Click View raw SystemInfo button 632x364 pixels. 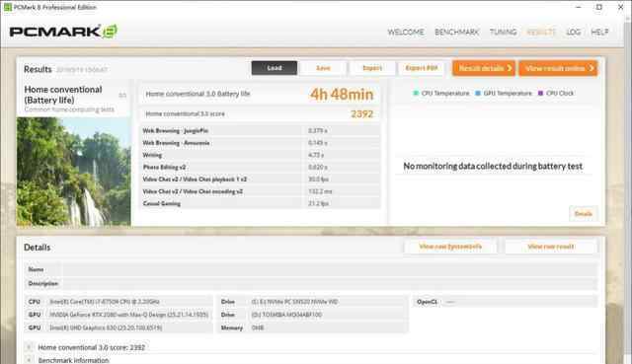point(450,247)
